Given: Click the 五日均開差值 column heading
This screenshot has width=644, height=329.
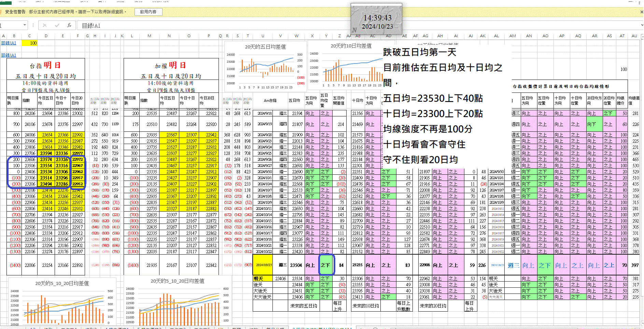Looking at the screenshot, I should [339, 100].
